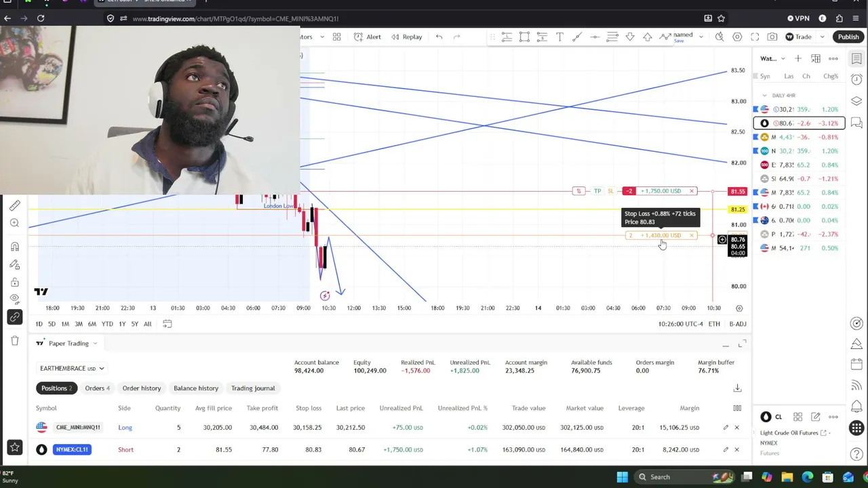Open the Alerts panel in right sidebar
The height and width of the screenshot is (488, 868).
856,80
